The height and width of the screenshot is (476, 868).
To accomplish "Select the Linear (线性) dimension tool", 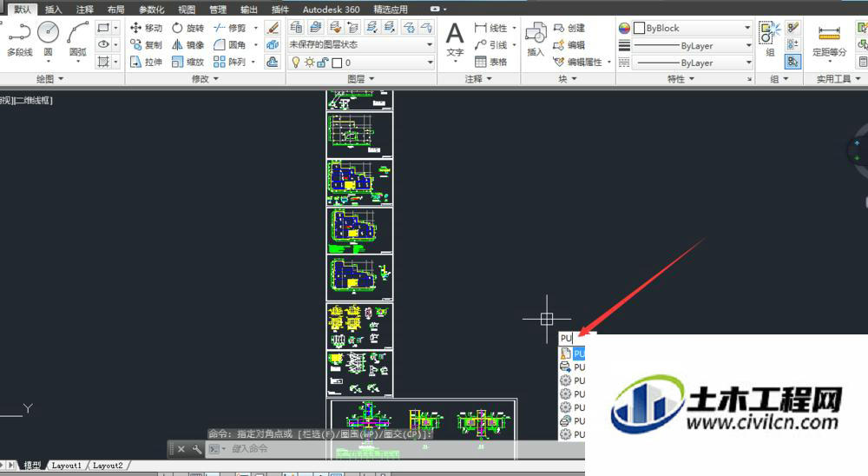I will 491,28.
